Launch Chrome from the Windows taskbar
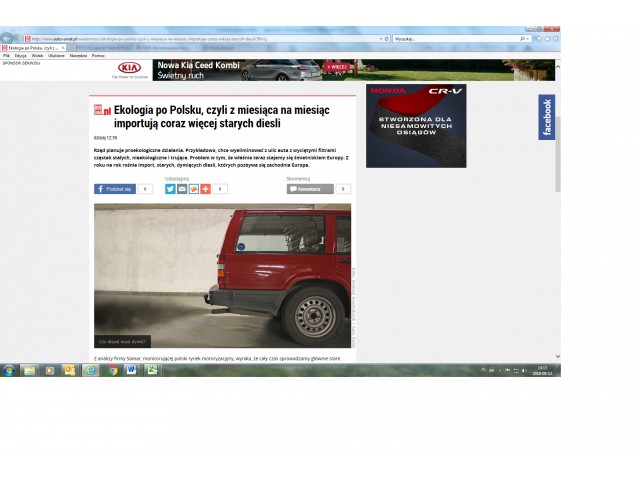The image size is (640, 480). [x=111, y=370]
